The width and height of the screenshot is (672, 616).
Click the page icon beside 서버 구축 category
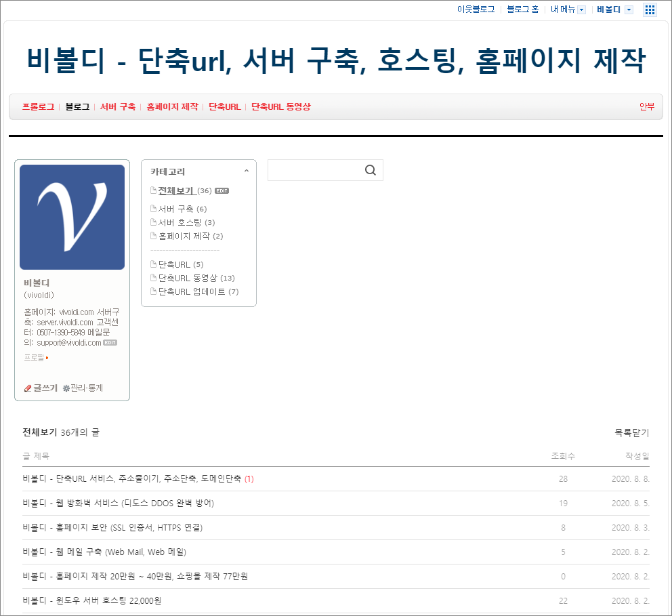point(153,209)
